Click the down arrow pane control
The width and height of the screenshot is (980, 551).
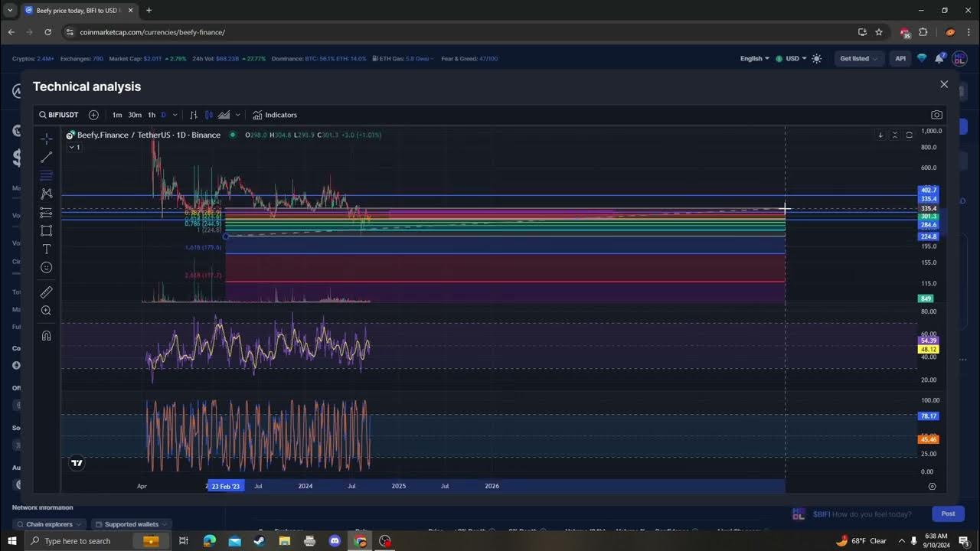pyautogui.click(x=880, y=135)
